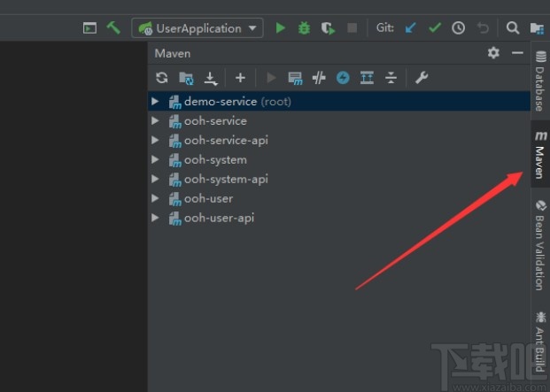550x392 pixels.
Task: Toggle the Maven side tab
Action: pyautogui.click(x=540, y=154)
